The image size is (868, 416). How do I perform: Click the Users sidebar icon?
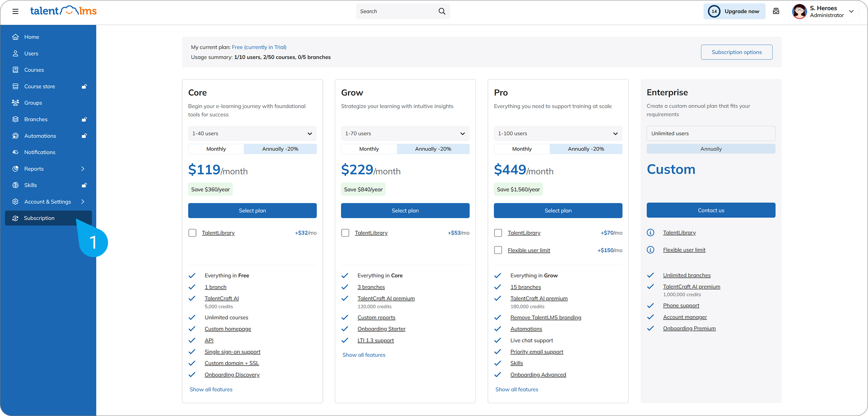[15, 54]
